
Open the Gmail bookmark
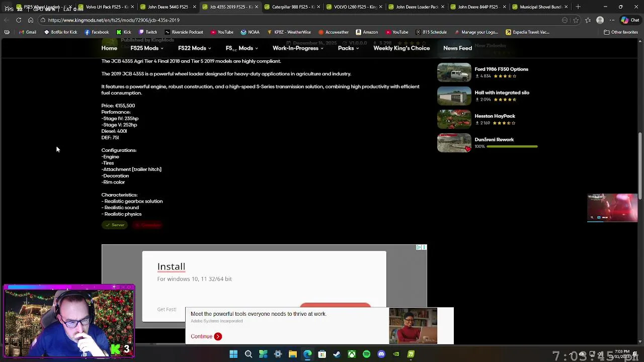point(27,32)
